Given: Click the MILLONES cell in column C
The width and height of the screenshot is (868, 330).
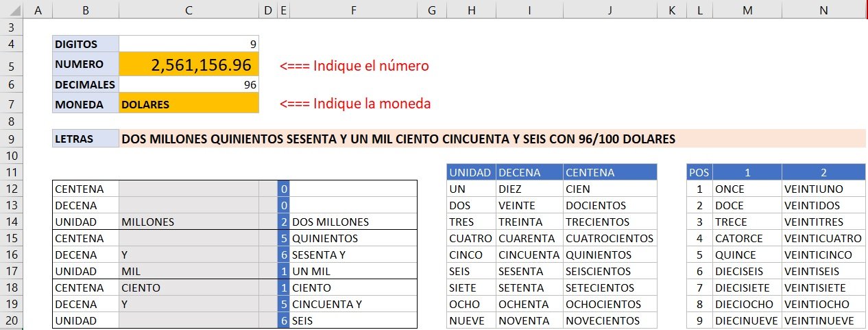Looking at the screenshot, I should click(x=189, y=222).
